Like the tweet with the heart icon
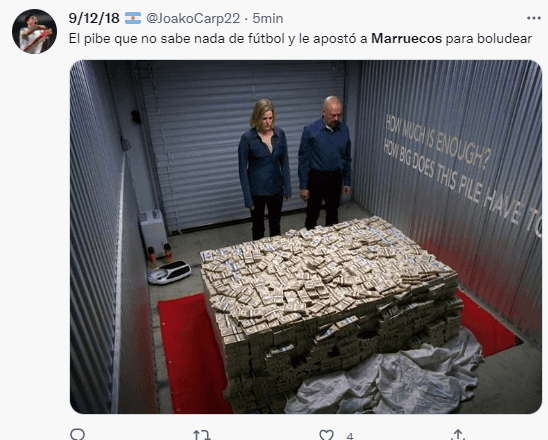The width and height of the screenshot is (548, 440). click(x=326, y=435)
